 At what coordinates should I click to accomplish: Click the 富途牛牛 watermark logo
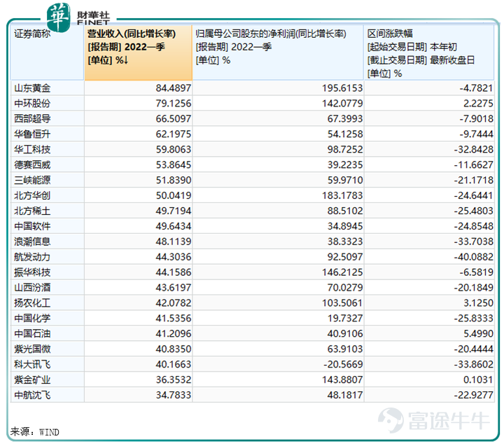point(433,420)
